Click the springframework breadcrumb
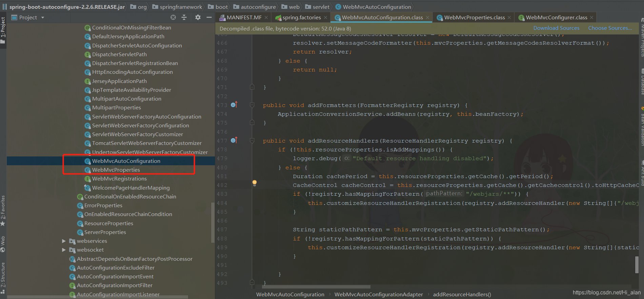 [181, 7]
